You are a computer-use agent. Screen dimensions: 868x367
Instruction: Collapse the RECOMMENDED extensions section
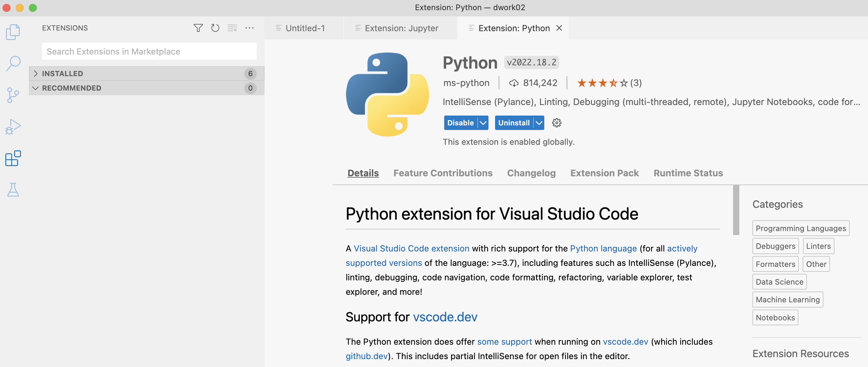coord(146,88)
